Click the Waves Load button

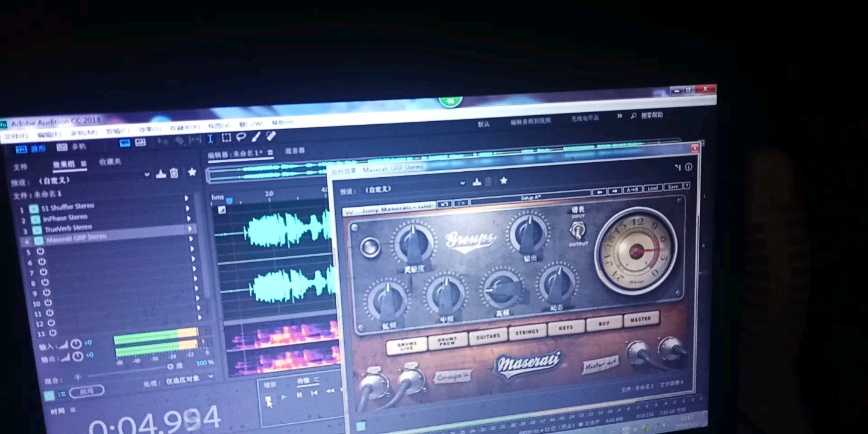point(653,189)
